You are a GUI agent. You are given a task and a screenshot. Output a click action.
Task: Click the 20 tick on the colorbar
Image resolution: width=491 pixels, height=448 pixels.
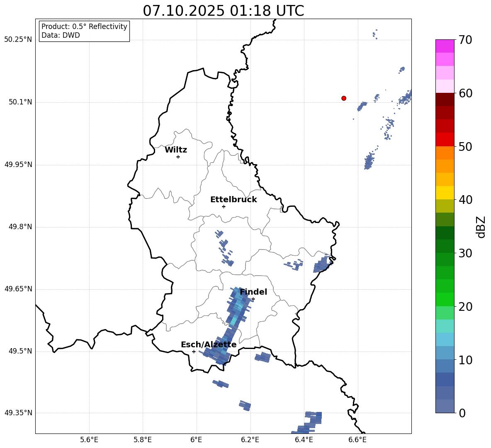coord(465,307)
